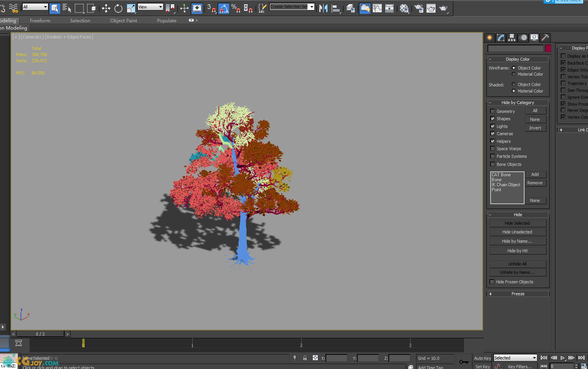Image resolution: width=588 pixels, height=369 pixels.
Task: Activate the Select and Scale tool
Action: (x=131, y=8)
